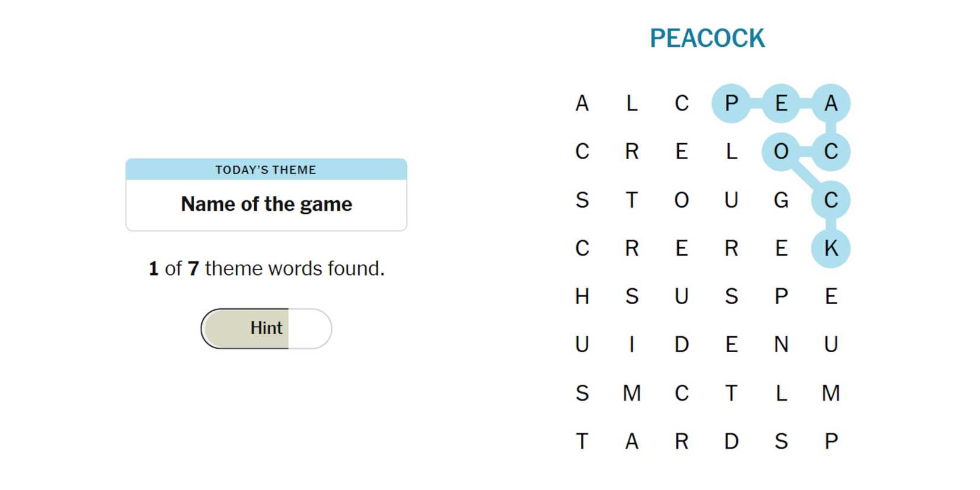The width and height of the screenshot is (980, 490).
Task: Select the top-left corner letter A
Action: [x=582, y=103]
